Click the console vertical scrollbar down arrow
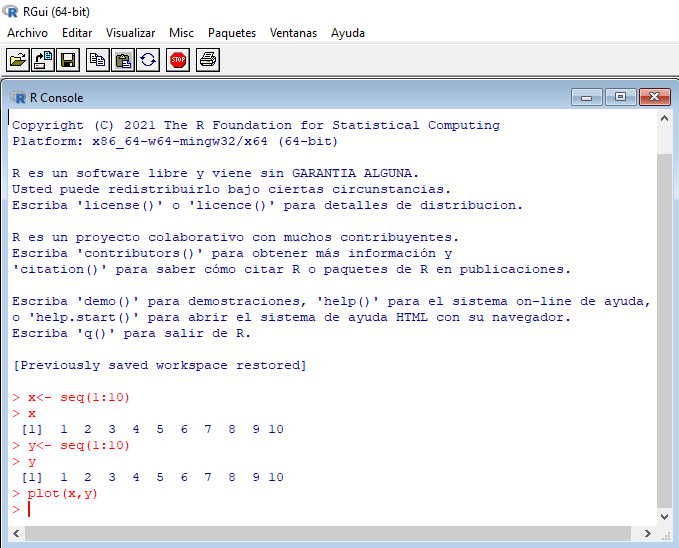Screen dimensions: 679x548 point(664,516)
